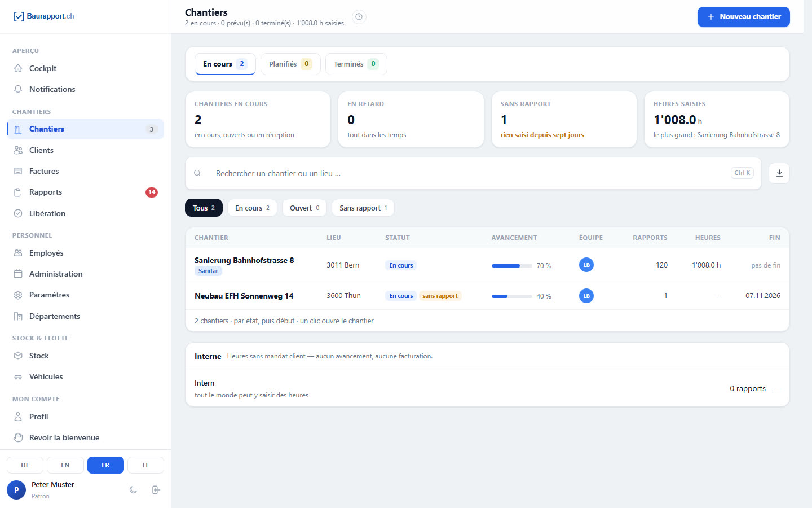This screenshot has height=508, width=812.
Task: Click the 40 % progress bar
Action: [x=512, y=296]
